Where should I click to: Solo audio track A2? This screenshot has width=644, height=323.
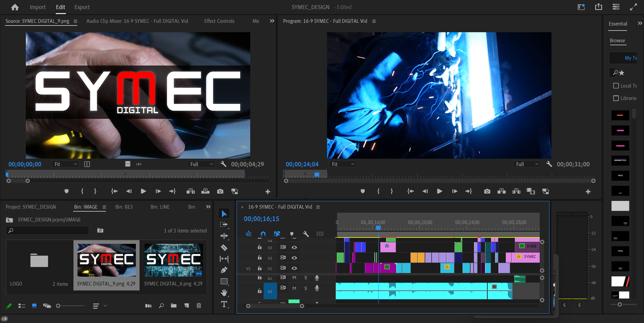[306, 288]
